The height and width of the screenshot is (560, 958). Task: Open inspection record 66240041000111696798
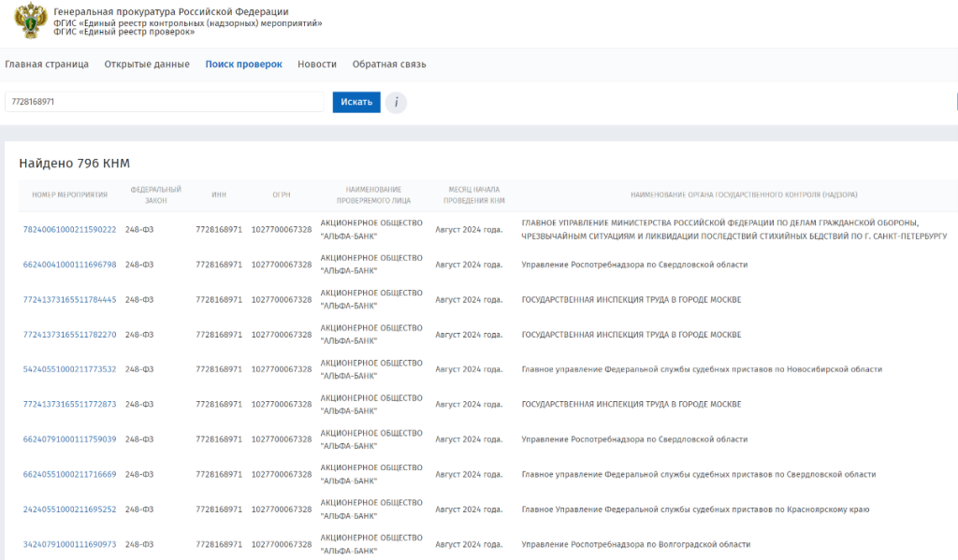tap(69, 265)
